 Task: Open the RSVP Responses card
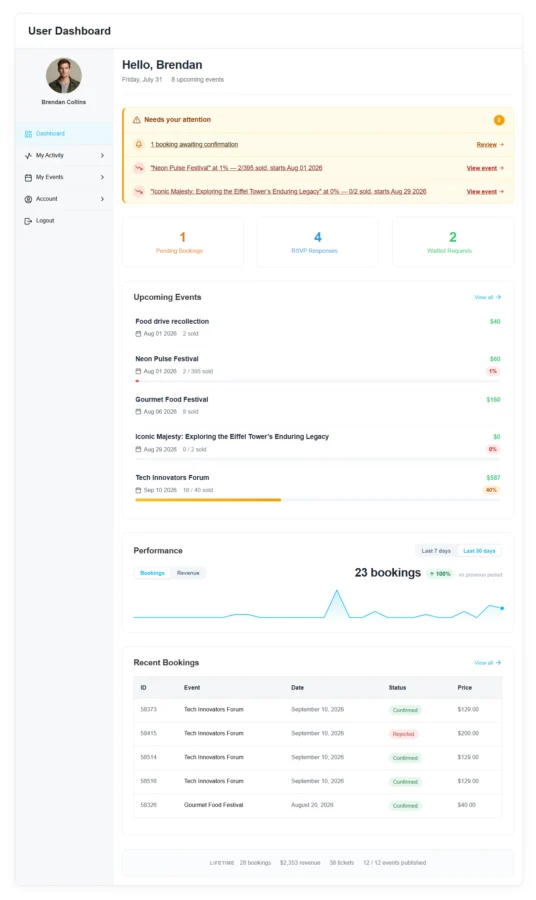pos(317,242)
